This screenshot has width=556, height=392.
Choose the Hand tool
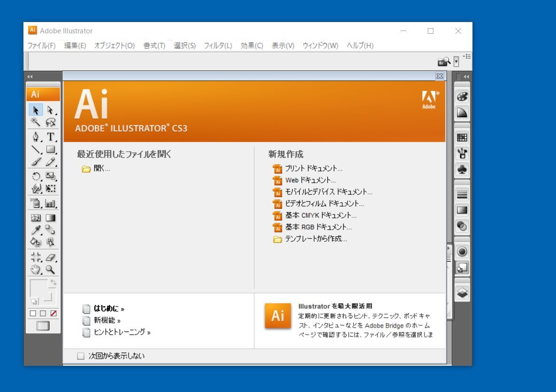36,269
